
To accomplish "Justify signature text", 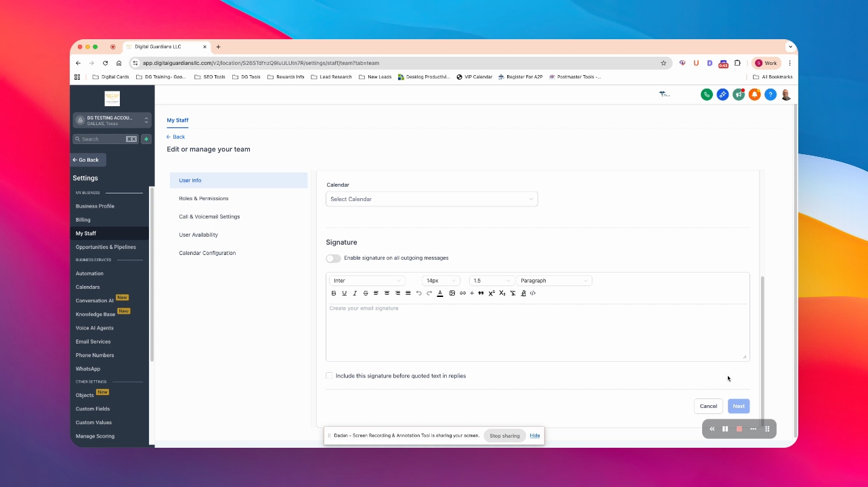I will (408, 293).
